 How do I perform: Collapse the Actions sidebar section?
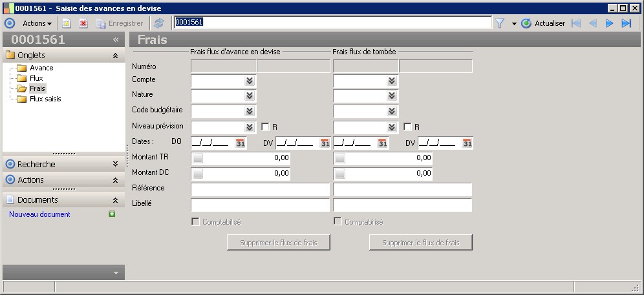115,179
